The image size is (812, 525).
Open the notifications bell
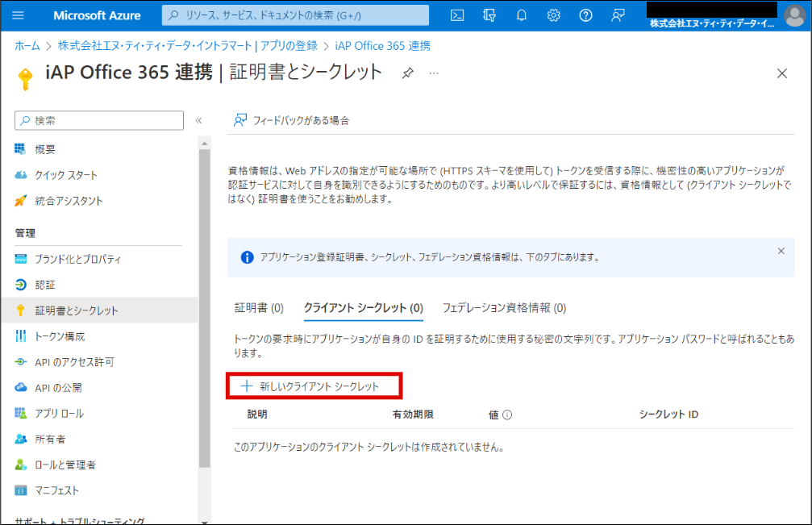(x=521, y=15)
